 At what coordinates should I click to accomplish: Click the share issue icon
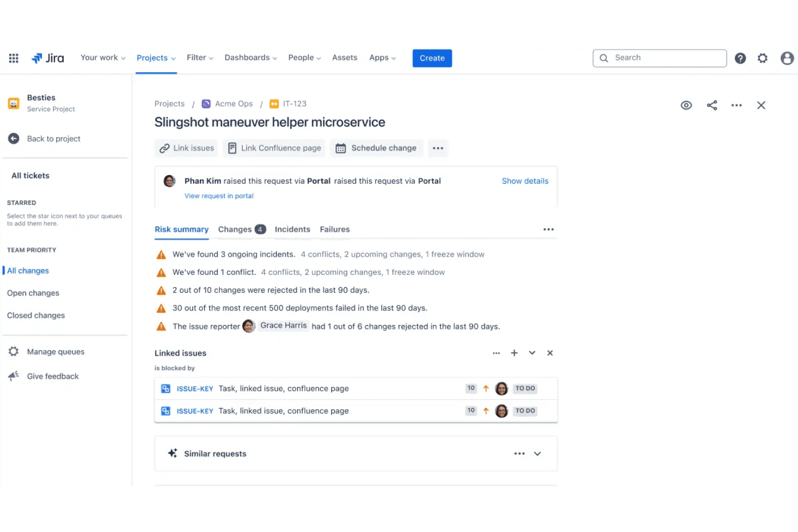click(712, 105)
